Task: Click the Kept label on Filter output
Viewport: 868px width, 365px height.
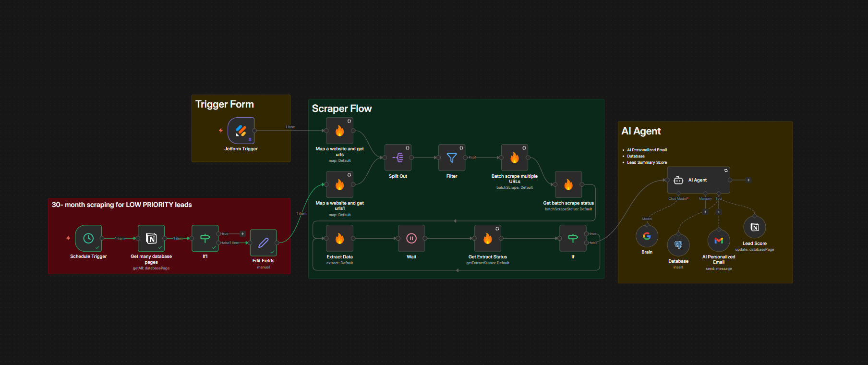Action: coord(472,158)
